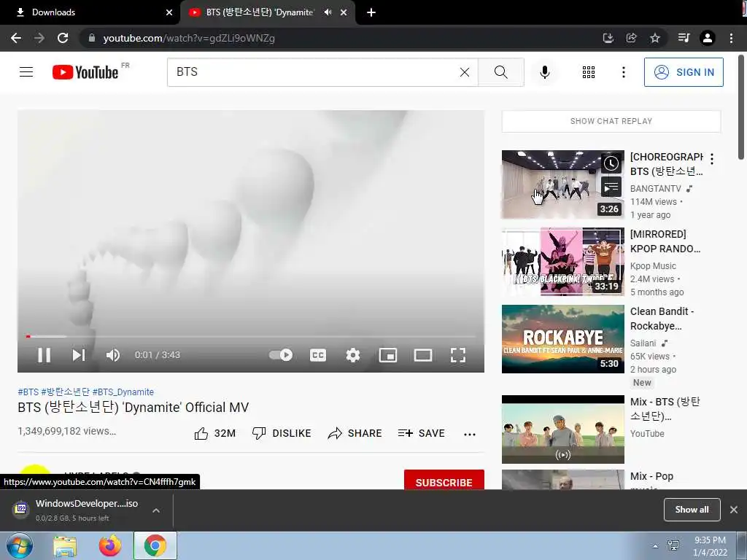The image size is (747, 560).
Task: Seek along the video progress bar
Action: click(251, 336)
